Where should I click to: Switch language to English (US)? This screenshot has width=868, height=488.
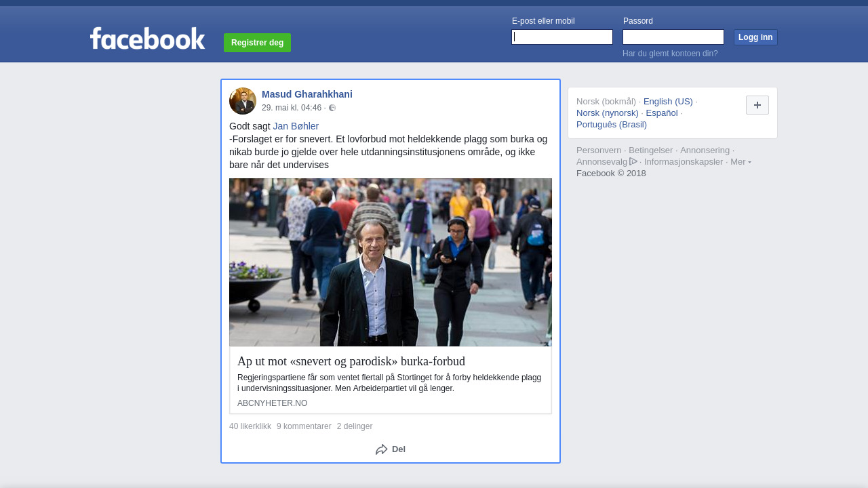[668, 102]
